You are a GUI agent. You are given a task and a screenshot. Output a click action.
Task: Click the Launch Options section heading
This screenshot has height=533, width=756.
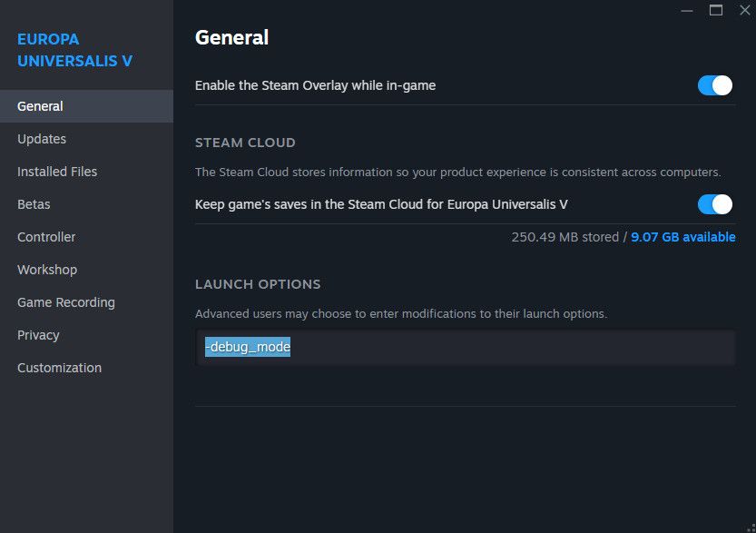click(258, 284)
